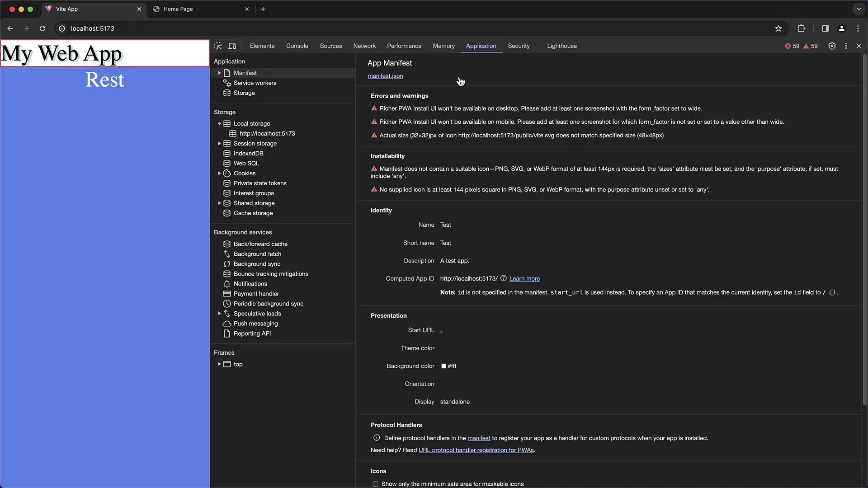Close the Home Page tab

(247, 9)
